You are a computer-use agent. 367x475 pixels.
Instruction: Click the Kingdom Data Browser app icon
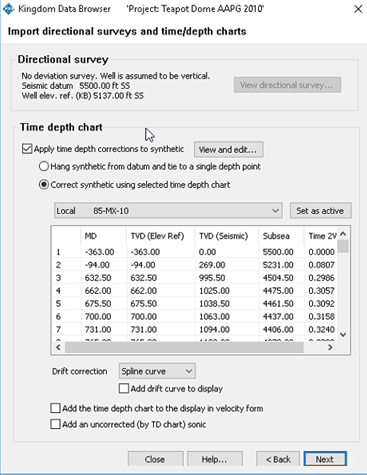(8, 9)
